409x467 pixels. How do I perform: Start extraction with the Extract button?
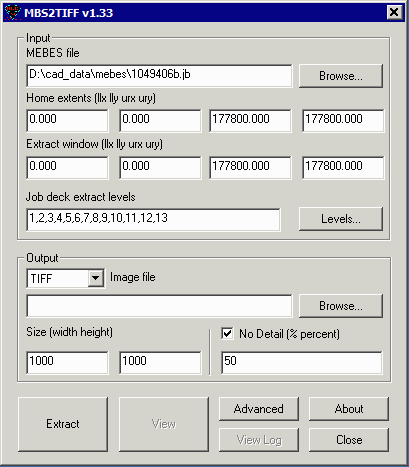pos(63,424)
